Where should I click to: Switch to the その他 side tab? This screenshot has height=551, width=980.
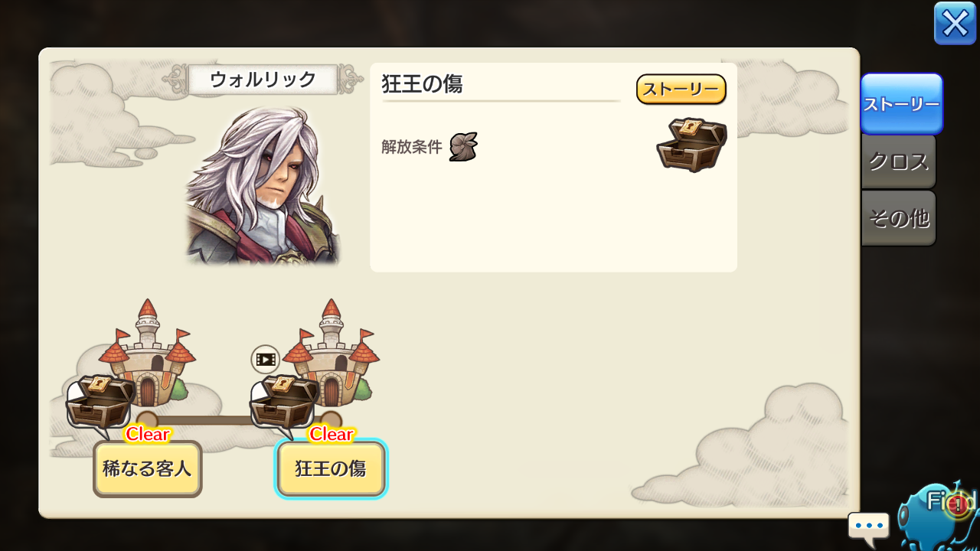(x=899, y=219)
